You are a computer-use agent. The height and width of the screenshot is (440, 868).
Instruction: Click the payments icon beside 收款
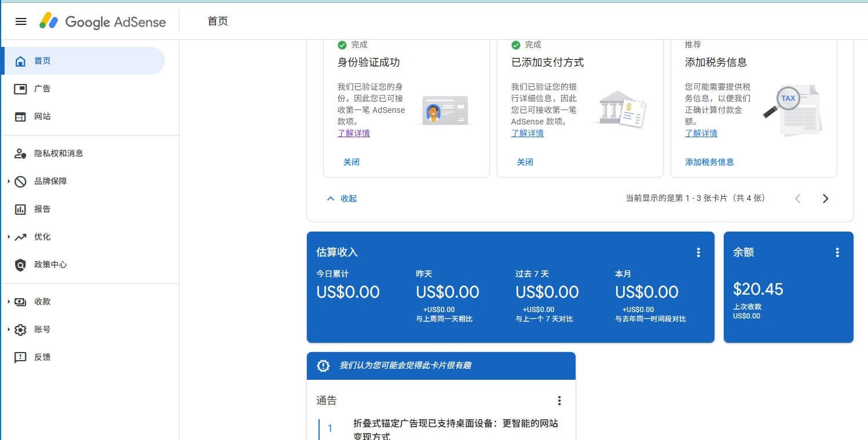[20, 302]
